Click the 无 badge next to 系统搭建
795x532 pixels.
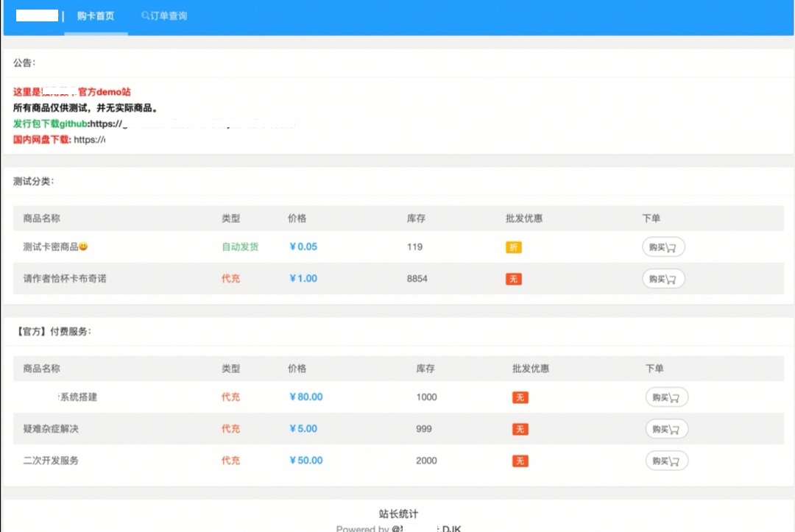520,397
